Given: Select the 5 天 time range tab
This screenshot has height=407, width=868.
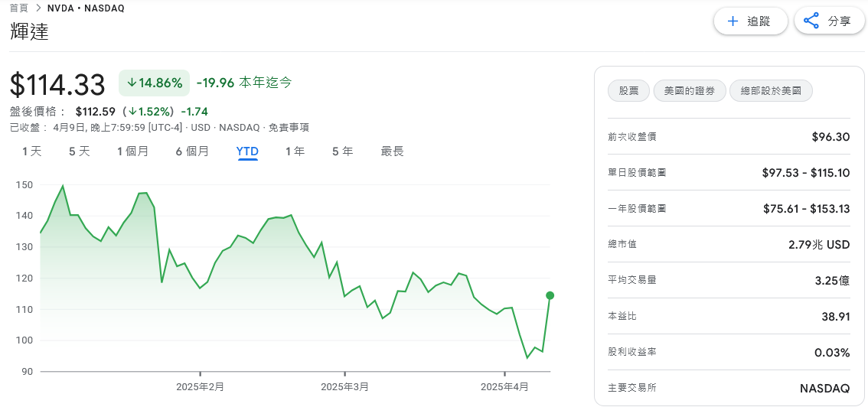Looking at the screenshot, I should coord(79,151).
